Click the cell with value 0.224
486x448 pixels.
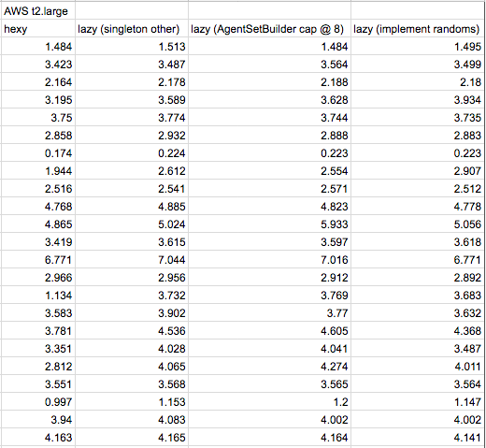coord(132,153)
